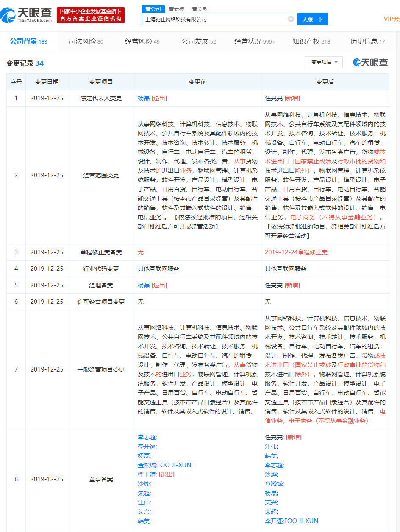Expand the 变更项目 dropdown arrow
The image size is (400, 532).
[x=336, y=62]
